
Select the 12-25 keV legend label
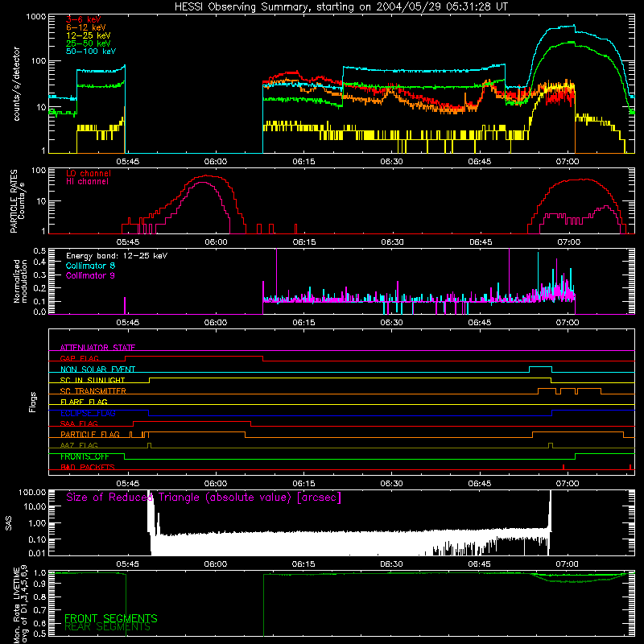(x=89, y=35)
